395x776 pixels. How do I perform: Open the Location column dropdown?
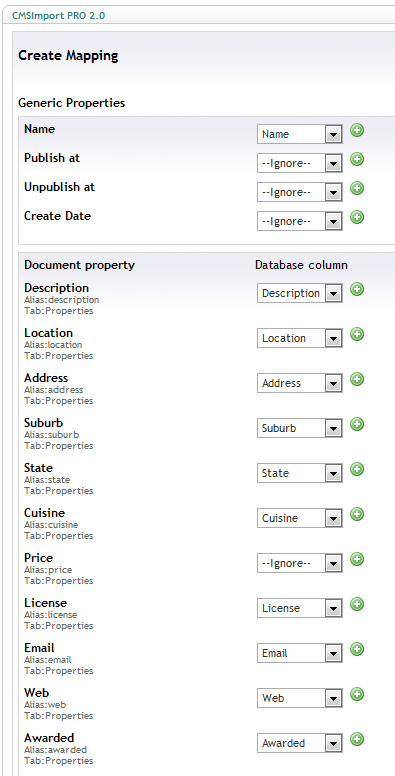coord(299,338)
